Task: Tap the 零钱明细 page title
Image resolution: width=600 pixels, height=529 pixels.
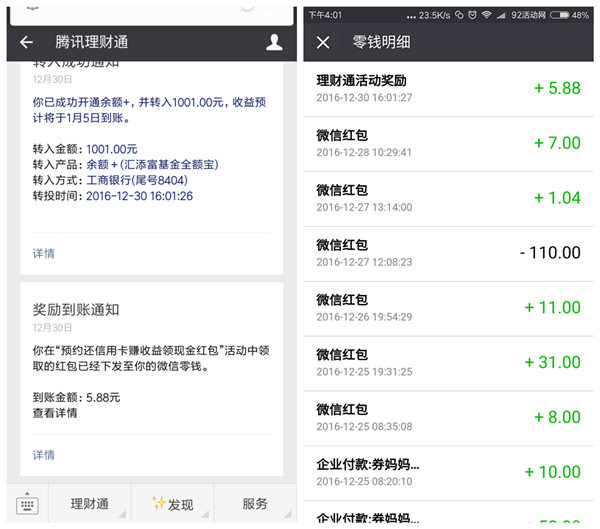Action: (x=382, y=42)
